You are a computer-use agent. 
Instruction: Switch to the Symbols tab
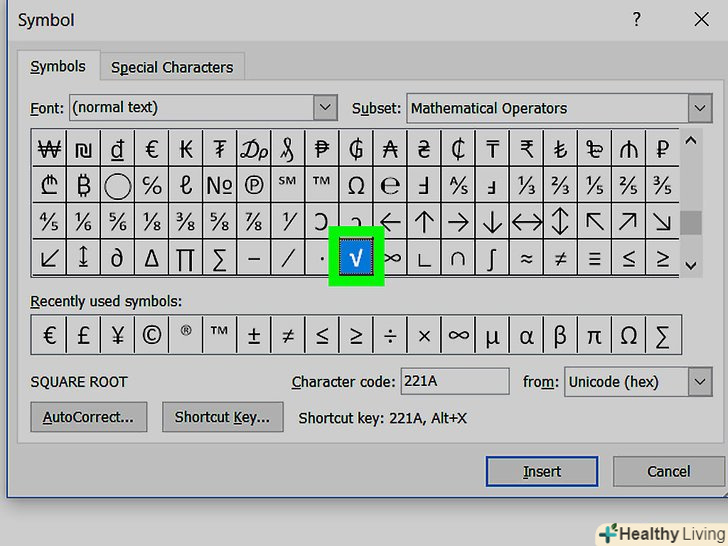(58, 66)
